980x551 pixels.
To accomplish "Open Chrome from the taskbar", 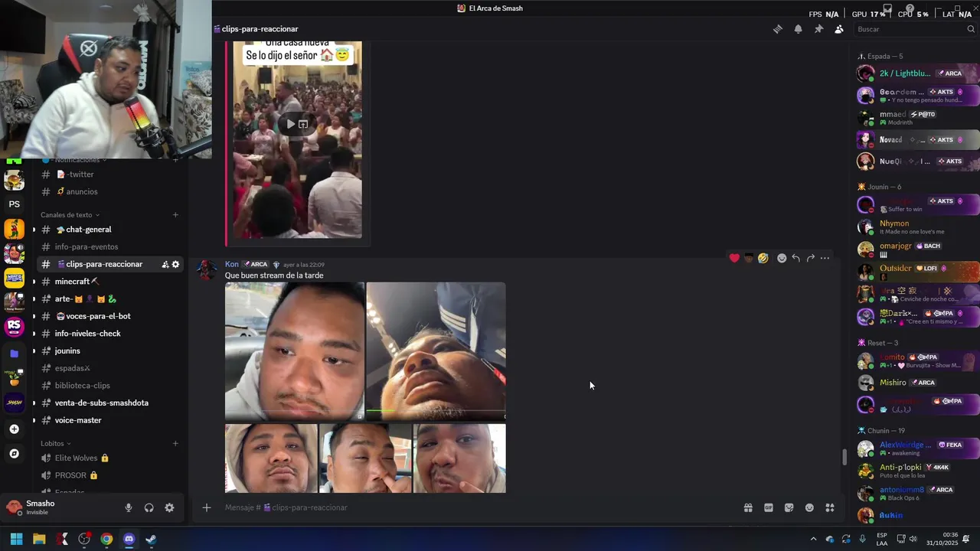I will (x=106, y=539).
